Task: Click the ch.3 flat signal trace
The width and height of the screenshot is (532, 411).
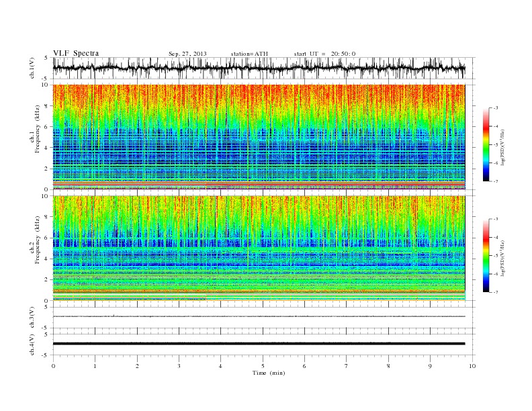Action: pos(259,316)
